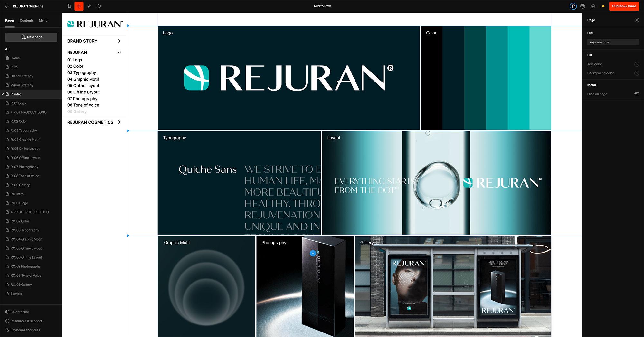Open the R. 01 Logo page
Image resolution: width=644 pixels, height=337 pixels.
pos(18,103)
